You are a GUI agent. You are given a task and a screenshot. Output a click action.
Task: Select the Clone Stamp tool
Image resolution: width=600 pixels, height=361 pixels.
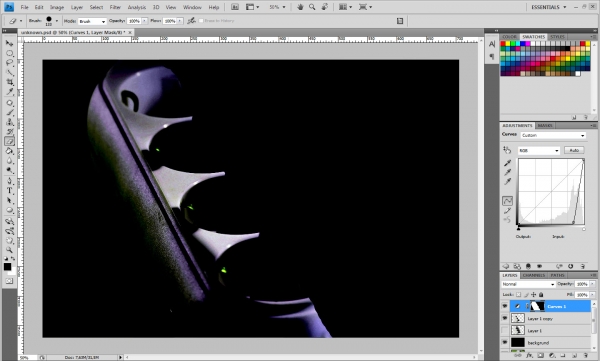pyautogui.click(x=10, y=122)
